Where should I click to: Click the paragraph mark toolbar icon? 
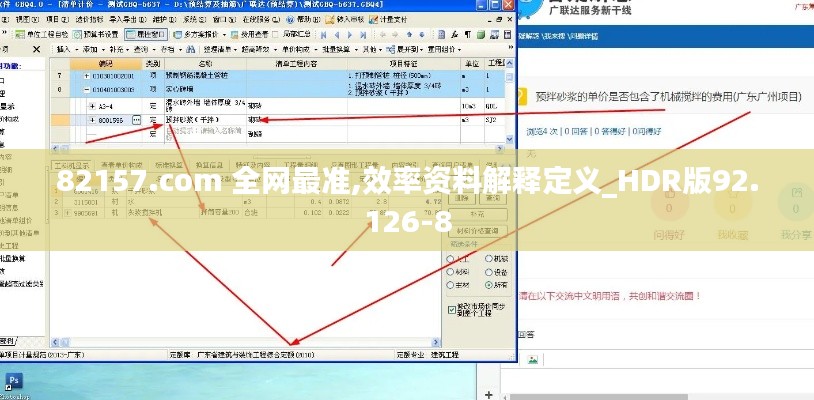[468, 35]
